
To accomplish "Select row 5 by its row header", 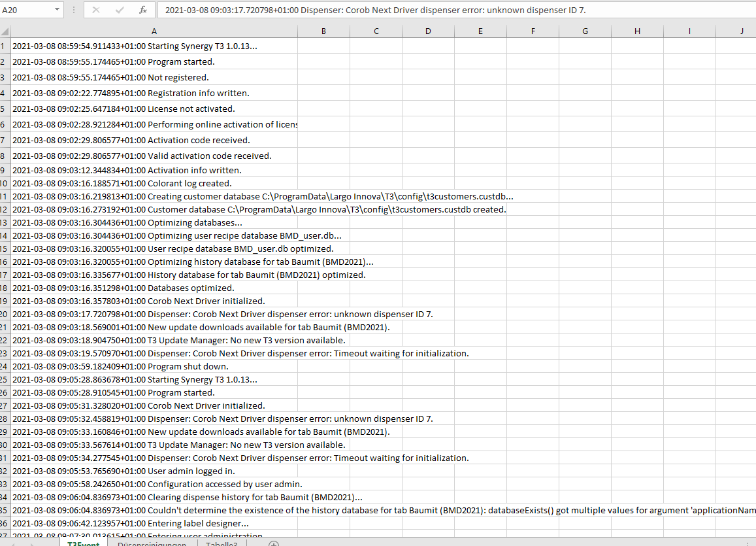I will (5, 109).
